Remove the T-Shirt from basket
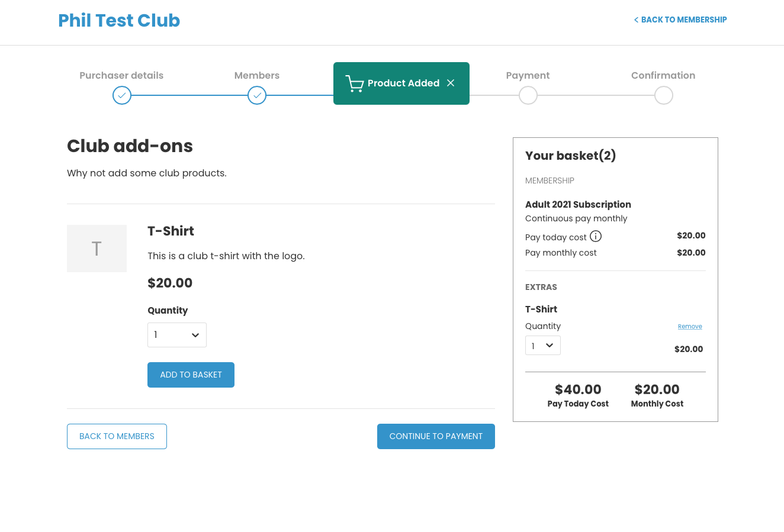Viewport: 784px width, 532px height. (x=690, y=327)
